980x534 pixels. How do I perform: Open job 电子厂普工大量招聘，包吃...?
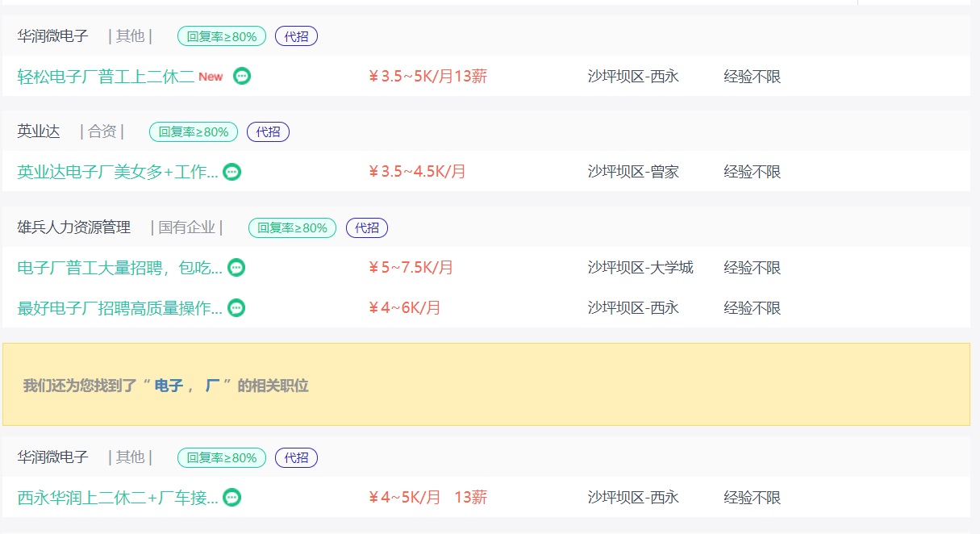point(120,268)
